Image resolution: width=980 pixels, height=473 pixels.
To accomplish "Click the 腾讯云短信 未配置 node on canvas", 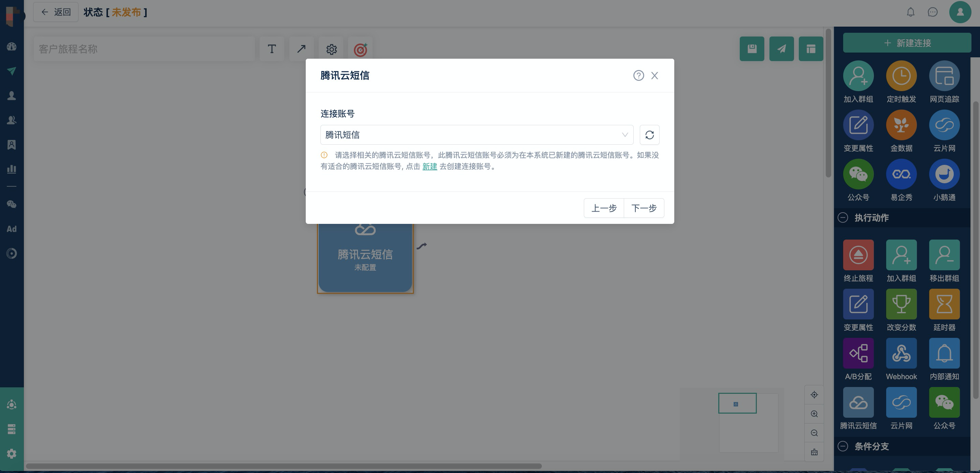I will (x=365, y=258).
